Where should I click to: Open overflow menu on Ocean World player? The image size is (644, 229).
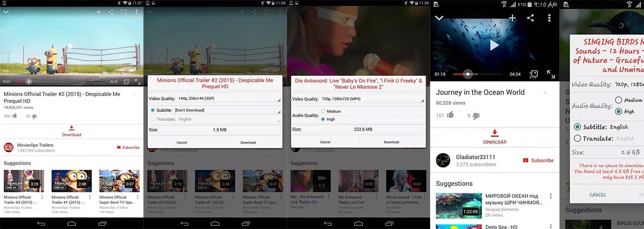coord(549,18)
